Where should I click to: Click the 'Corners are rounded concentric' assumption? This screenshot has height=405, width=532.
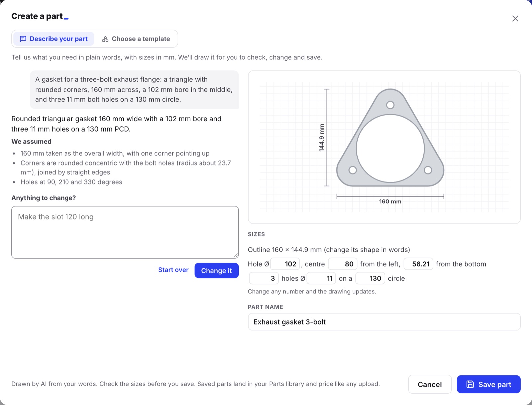pos(126,168)
